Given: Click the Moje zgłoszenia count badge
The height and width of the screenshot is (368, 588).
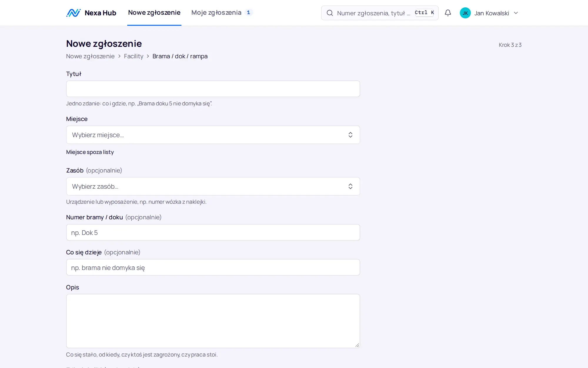Looking at the screenshot, I should (248, 13).
